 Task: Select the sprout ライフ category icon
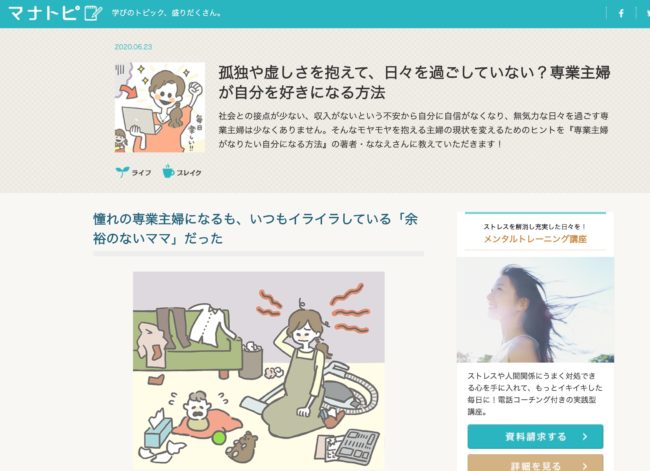122,172
